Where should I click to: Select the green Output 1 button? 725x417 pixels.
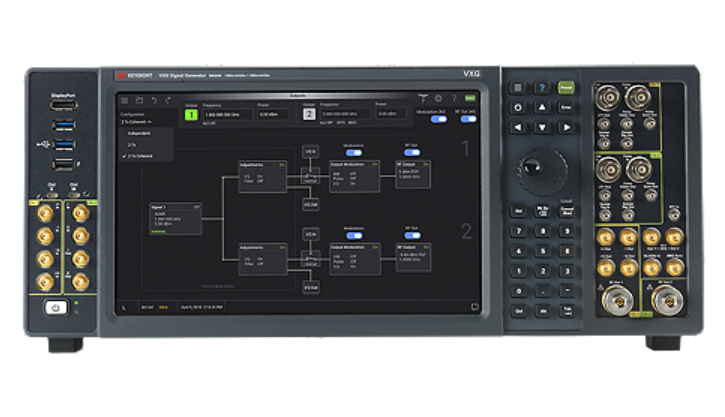(191, 115)
